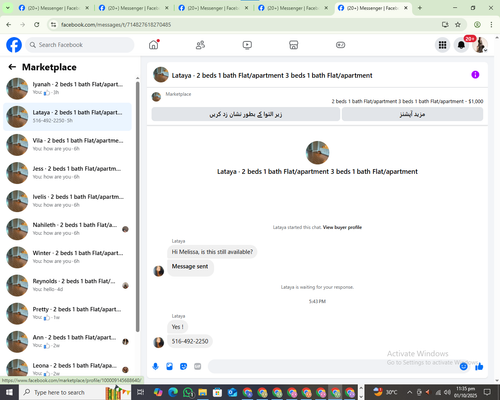Click the mark as pending Urdu button

(x=246, y=114)
